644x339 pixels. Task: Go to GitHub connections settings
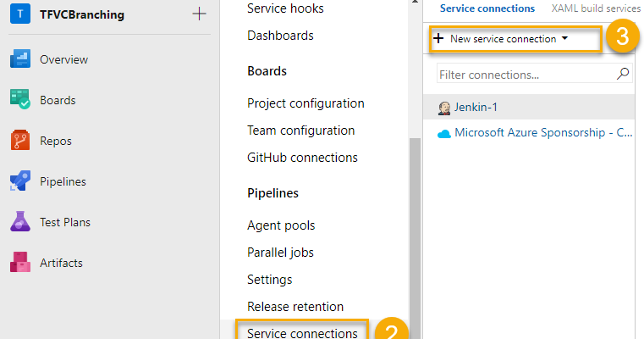[302, 158]
